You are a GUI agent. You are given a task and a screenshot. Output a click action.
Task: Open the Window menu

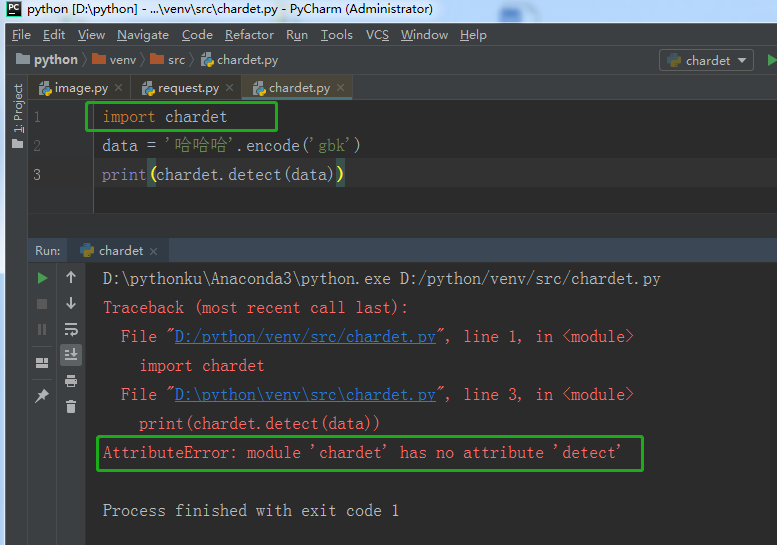[424, 35]
